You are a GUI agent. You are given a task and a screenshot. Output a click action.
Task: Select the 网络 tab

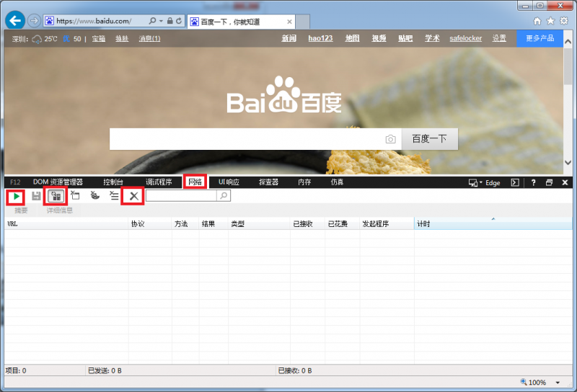tap(195, 182)
